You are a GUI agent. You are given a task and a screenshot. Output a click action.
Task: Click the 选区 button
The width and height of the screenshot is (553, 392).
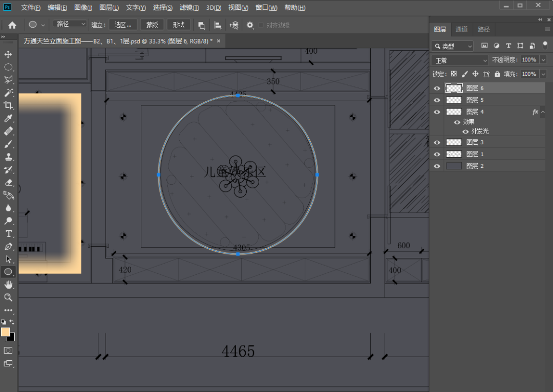123,25
